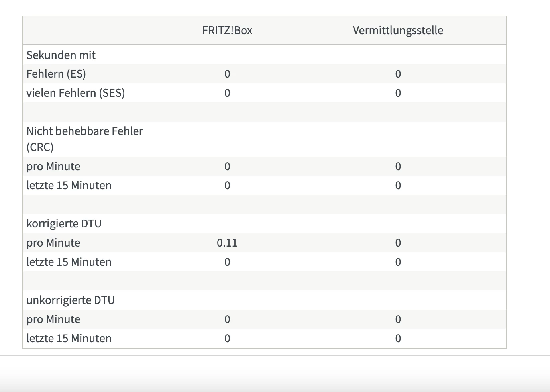
Task: Click the "Fehlern (ES)" row label
Action: [56, 74]
